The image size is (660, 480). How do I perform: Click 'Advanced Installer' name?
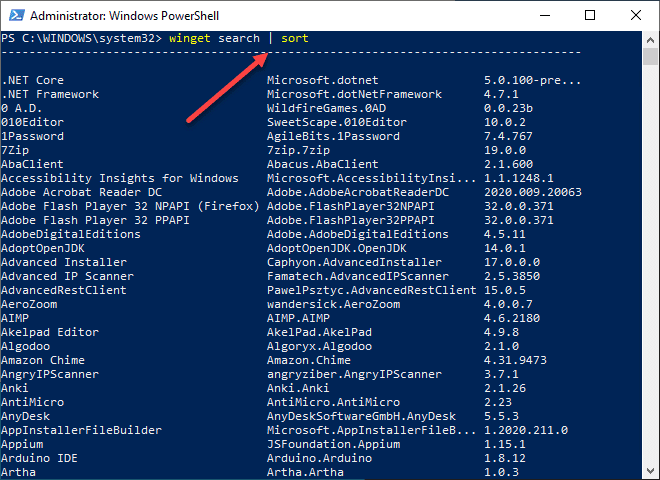(x=64, y=262)
